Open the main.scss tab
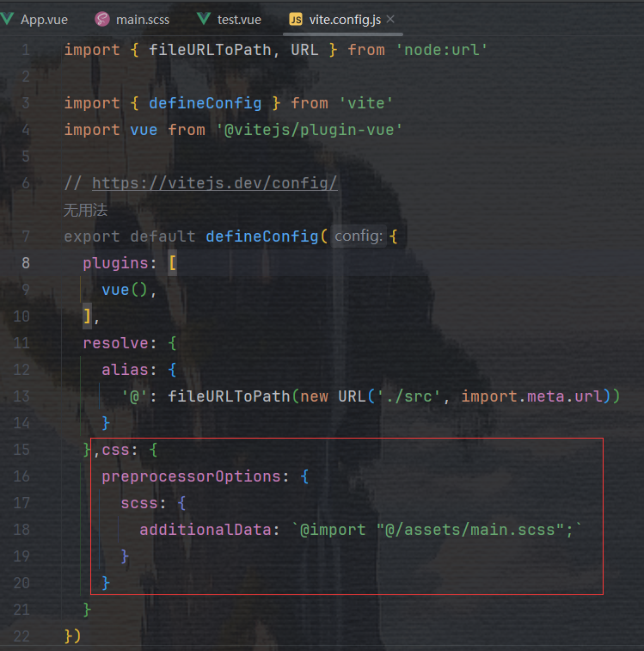644x651 pixels. (x=144, y=19)
